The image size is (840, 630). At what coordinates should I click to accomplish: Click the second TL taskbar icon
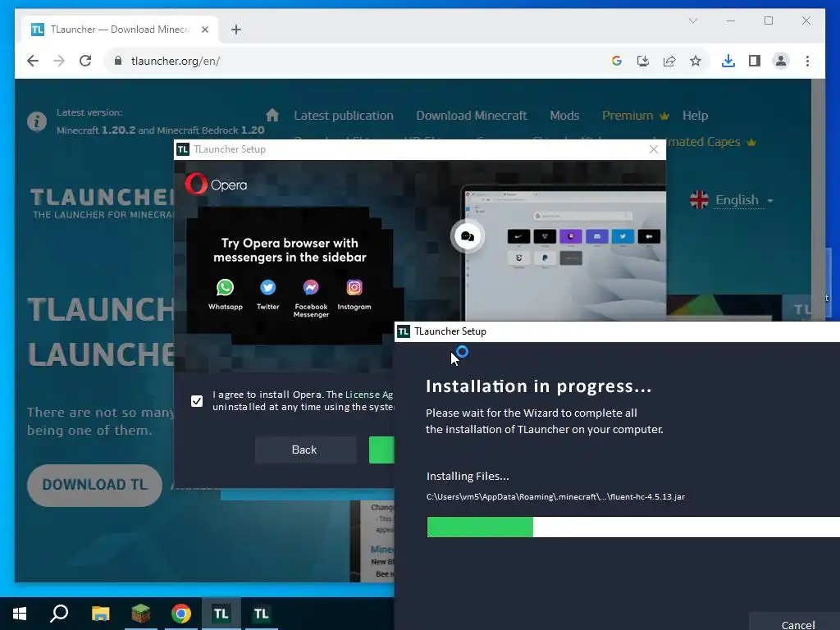click(x=262, y=614)
